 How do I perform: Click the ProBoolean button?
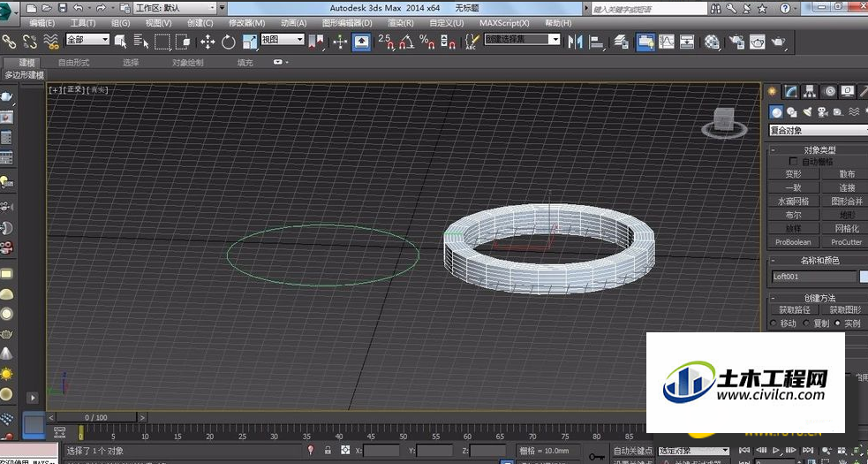point(793,242)
